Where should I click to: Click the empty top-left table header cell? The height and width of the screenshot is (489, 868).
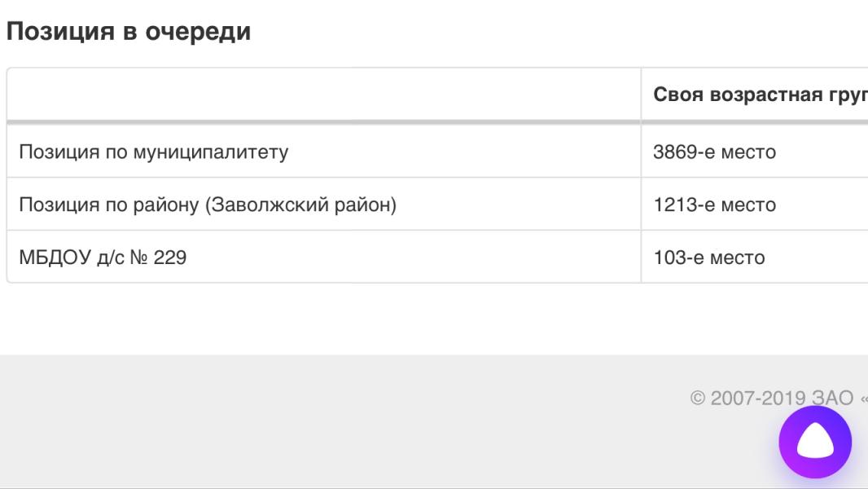click(326, 93)
